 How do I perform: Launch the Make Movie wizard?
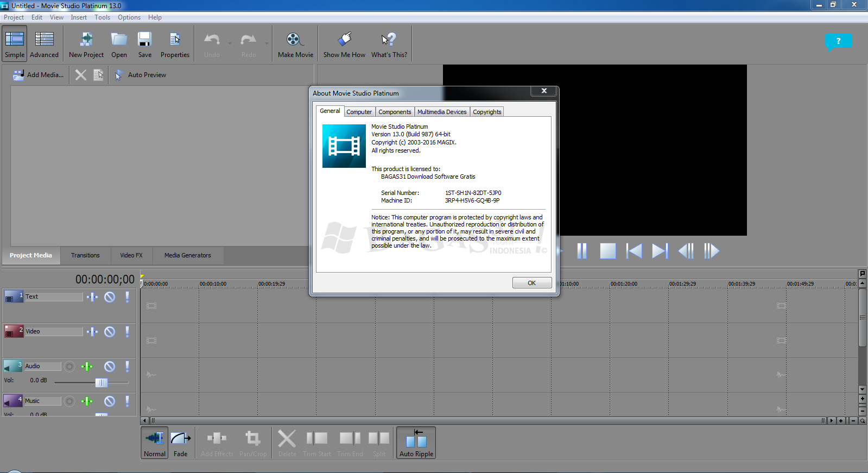[295, 45]
